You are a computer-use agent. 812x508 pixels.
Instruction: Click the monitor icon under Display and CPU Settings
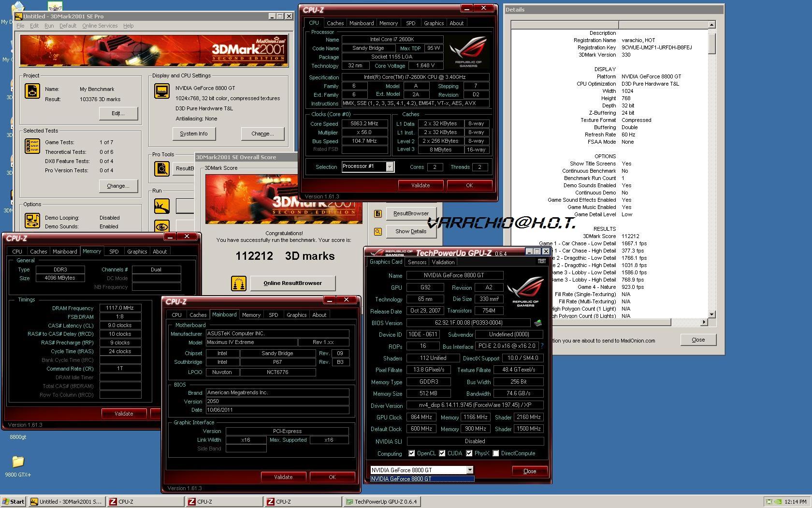pyautogui.click(x=162, y=91)
